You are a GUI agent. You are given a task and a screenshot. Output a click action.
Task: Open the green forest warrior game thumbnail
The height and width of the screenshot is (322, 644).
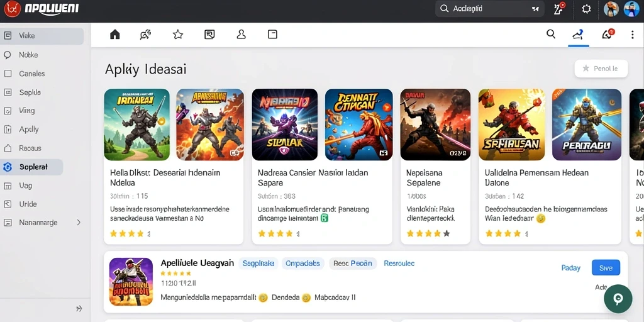pos(136,125)
